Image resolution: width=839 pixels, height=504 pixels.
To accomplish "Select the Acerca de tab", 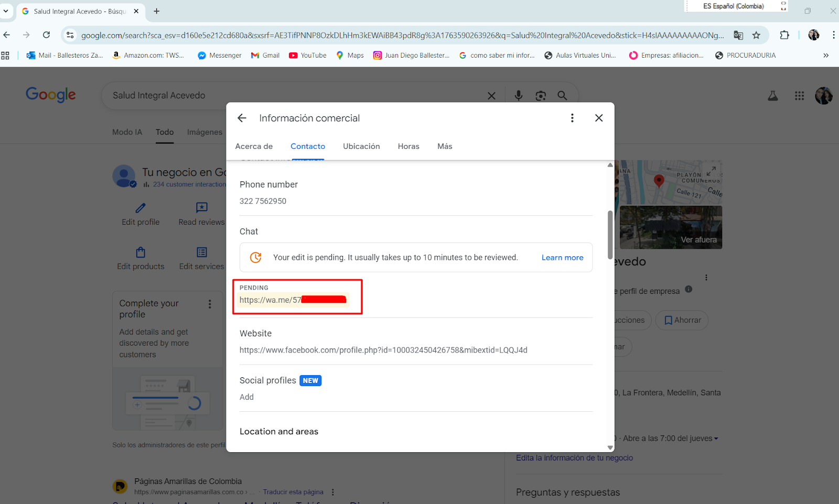I will [254, 147].
